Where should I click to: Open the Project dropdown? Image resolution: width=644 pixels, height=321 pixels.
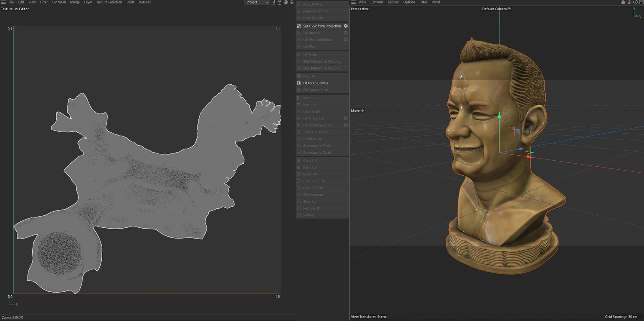click(257, 2)
